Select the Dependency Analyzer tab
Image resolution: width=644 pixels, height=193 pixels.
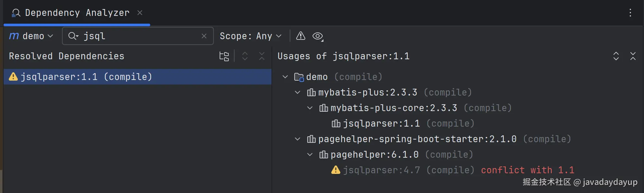pos(77,13)
